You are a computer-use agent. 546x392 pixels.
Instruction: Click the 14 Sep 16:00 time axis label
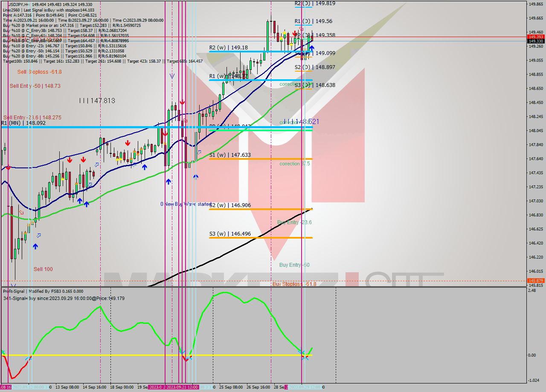pos(95,387)
